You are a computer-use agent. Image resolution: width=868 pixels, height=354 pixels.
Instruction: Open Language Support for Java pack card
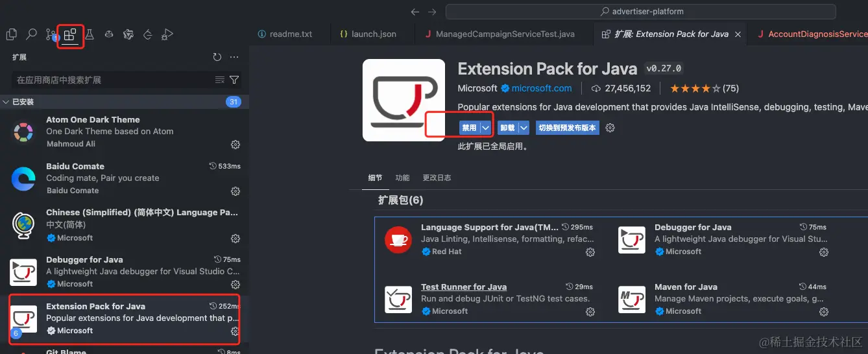(x=490, y=227)
